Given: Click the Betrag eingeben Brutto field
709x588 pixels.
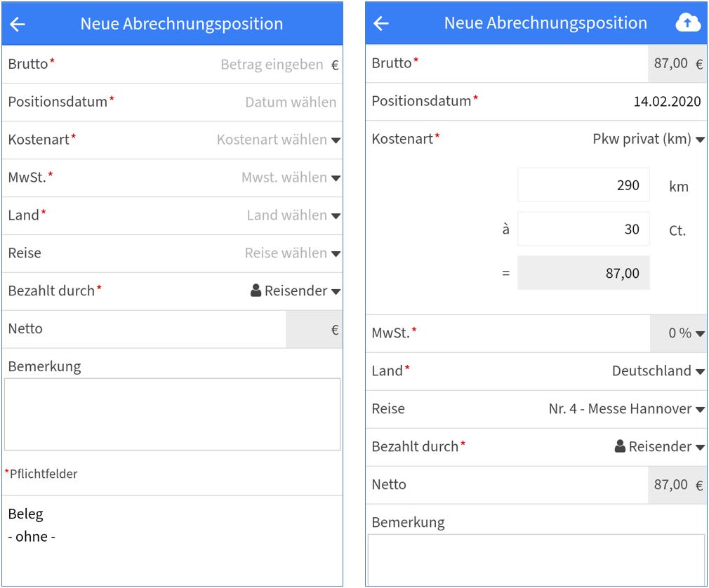Looking at the screenshot, I should point(274,64).
